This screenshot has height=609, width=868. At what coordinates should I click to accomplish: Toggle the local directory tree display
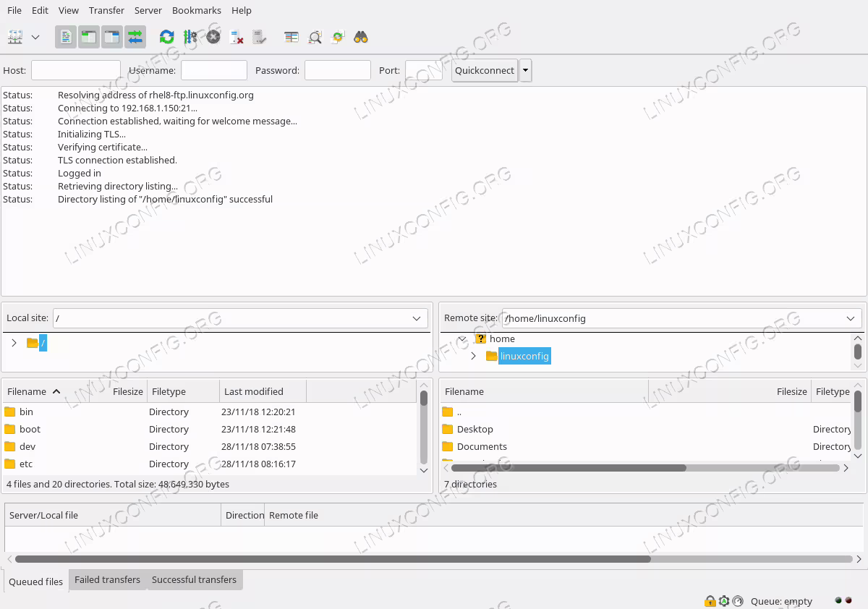click(89, 37)
